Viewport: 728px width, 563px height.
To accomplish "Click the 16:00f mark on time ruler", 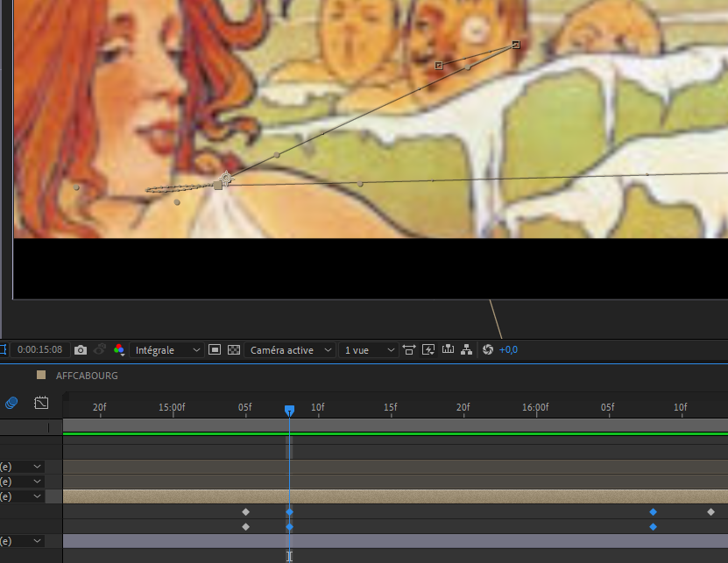I will (x=535, y=407).
